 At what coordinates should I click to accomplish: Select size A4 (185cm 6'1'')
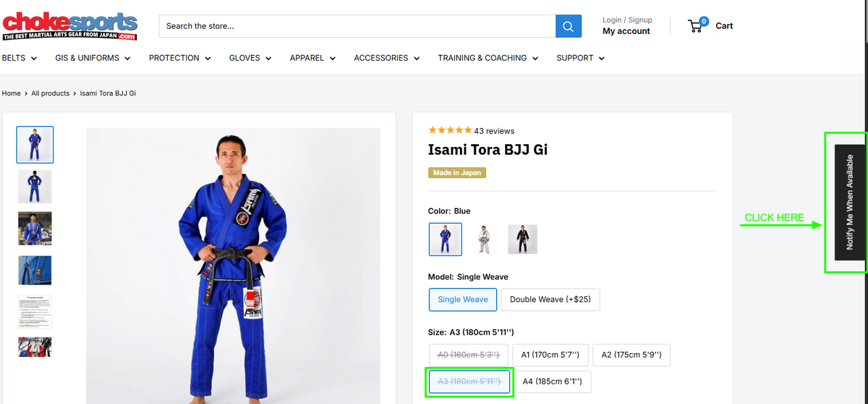tap(553, 382)
